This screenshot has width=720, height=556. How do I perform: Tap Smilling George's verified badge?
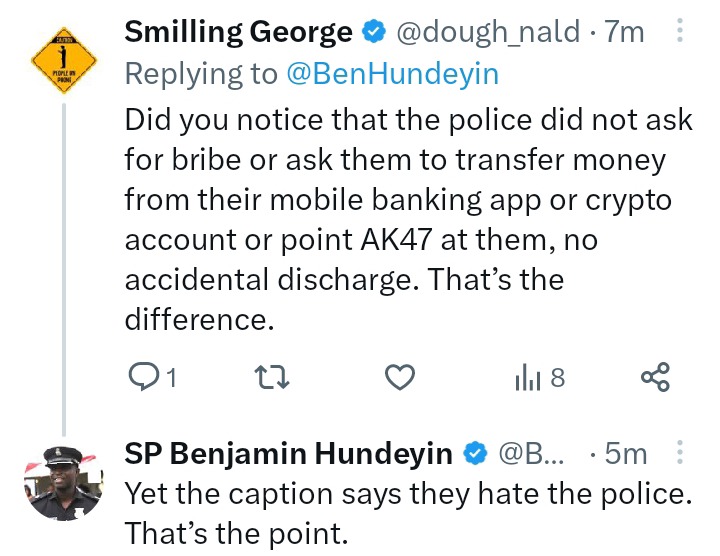click(x=374, y=33)
